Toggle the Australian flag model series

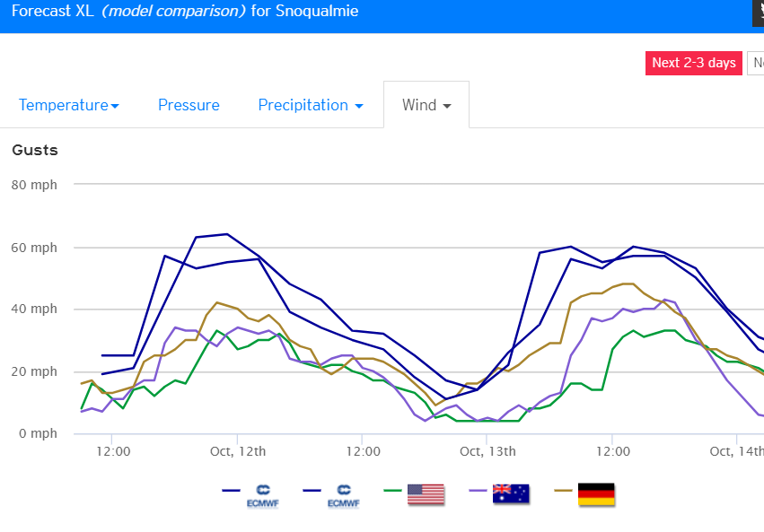511,493
